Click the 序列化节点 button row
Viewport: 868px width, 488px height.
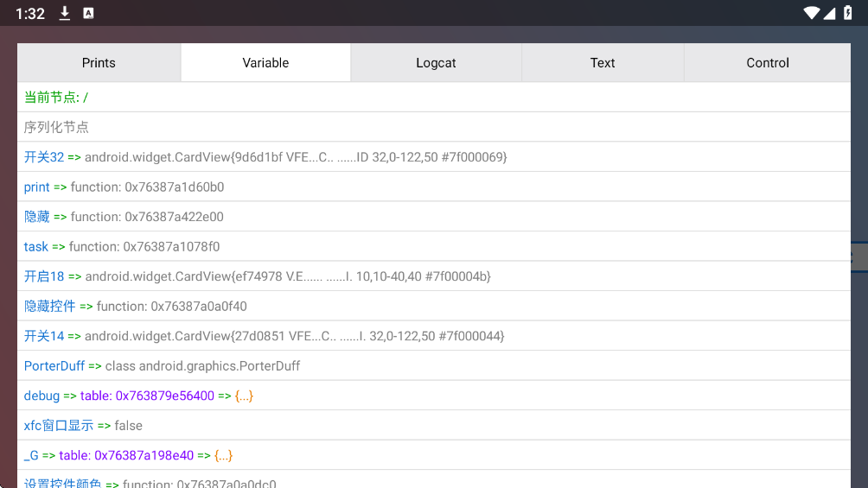(x=432, y=127)
